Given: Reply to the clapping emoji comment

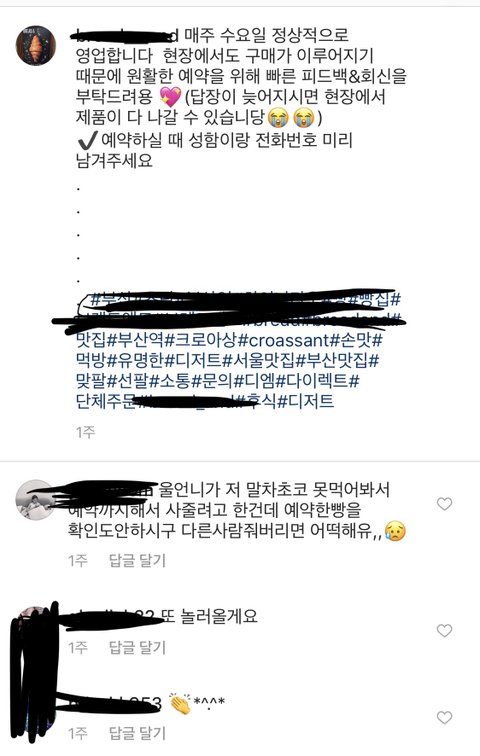Looking at the screenshot, I should 137,733.
